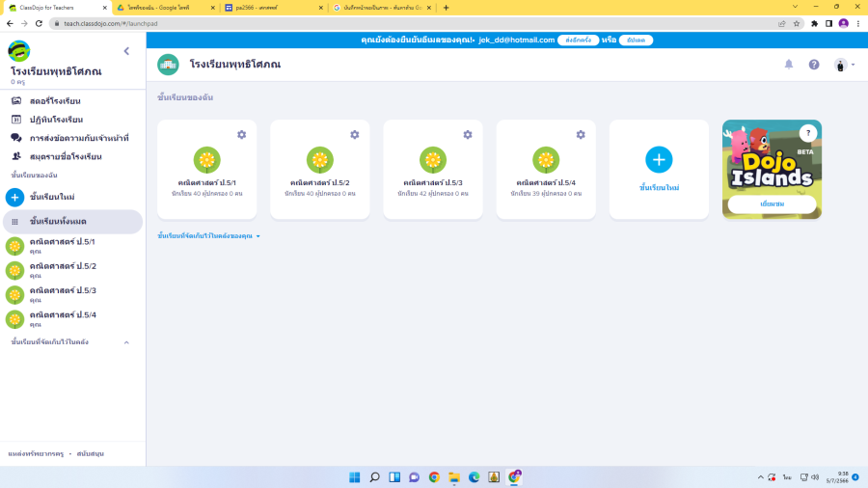The image size is (868, 488).
Task: Open the คณิตศาสตร์ ป.5/3 class card
Action: coord(433,170)
